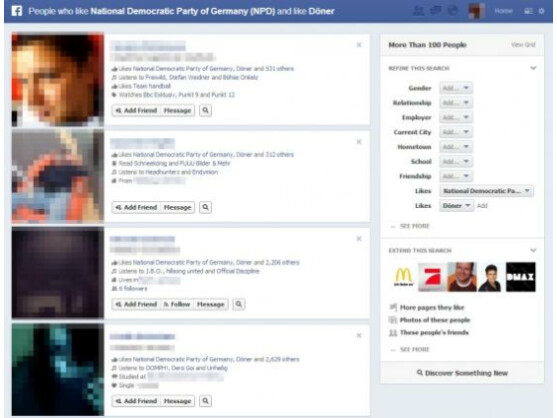Screen dimensions: 557x418
Task: Select McDonald's logo page
Action: coord(404,277)
